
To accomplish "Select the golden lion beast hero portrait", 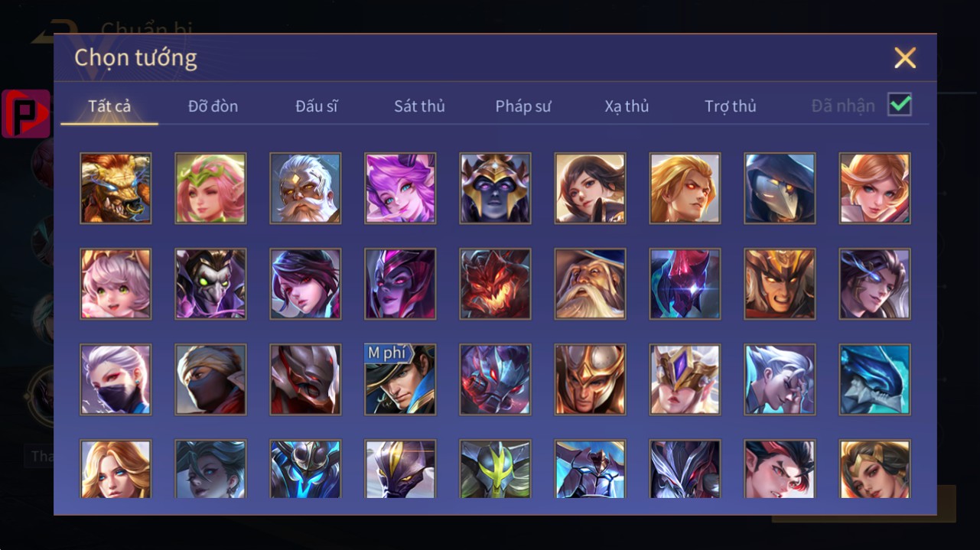I will click(x=116, y=188).
